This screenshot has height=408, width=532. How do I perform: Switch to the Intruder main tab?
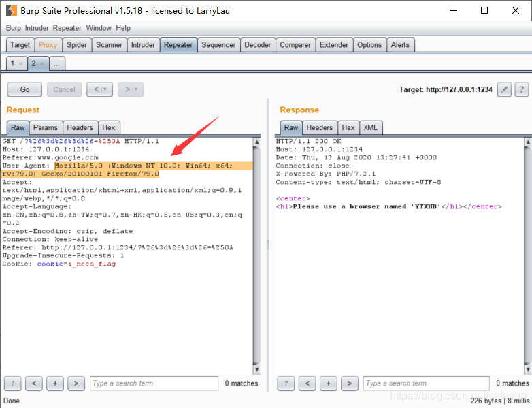click(143, 45)
